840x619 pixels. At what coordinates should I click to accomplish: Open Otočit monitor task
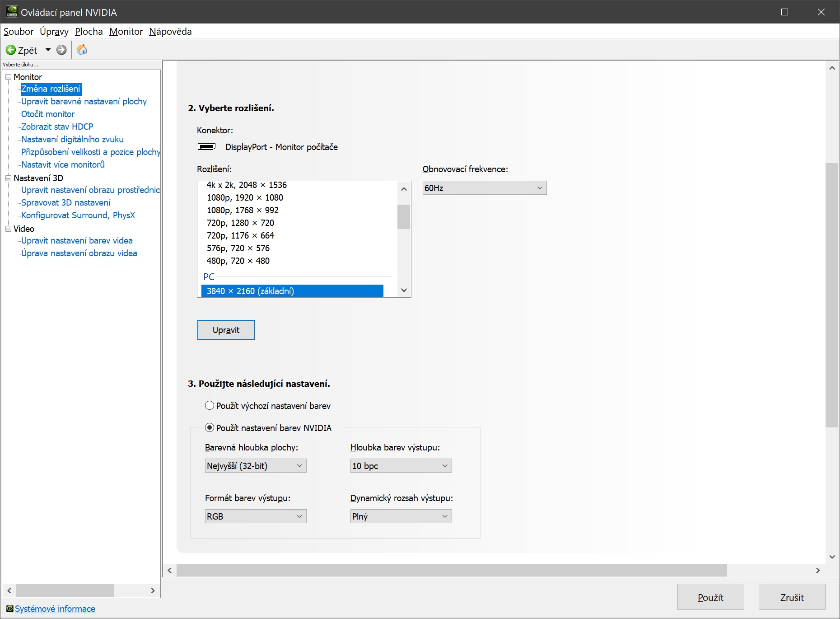point(48,114)
